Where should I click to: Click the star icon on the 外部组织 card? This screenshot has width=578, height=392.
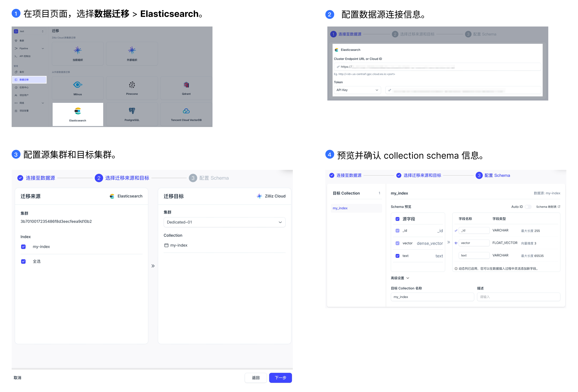pyautogui.click(x=132, y=50)
